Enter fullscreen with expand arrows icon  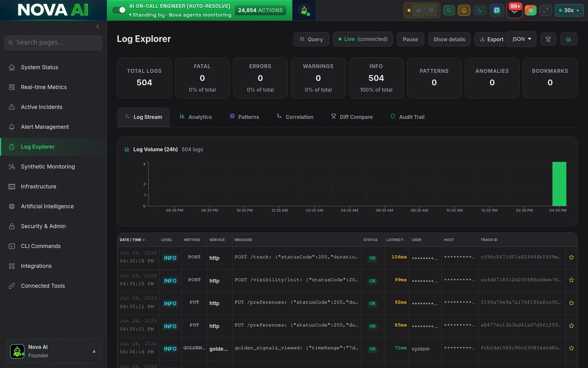(x=546, y=11)
